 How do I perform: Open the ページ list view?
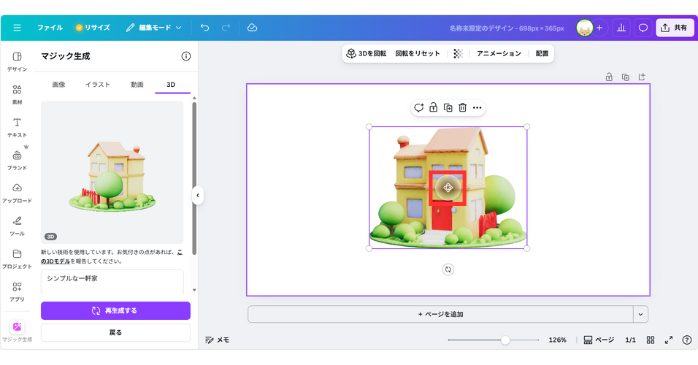pyautogui.click(x=599, y=340)
